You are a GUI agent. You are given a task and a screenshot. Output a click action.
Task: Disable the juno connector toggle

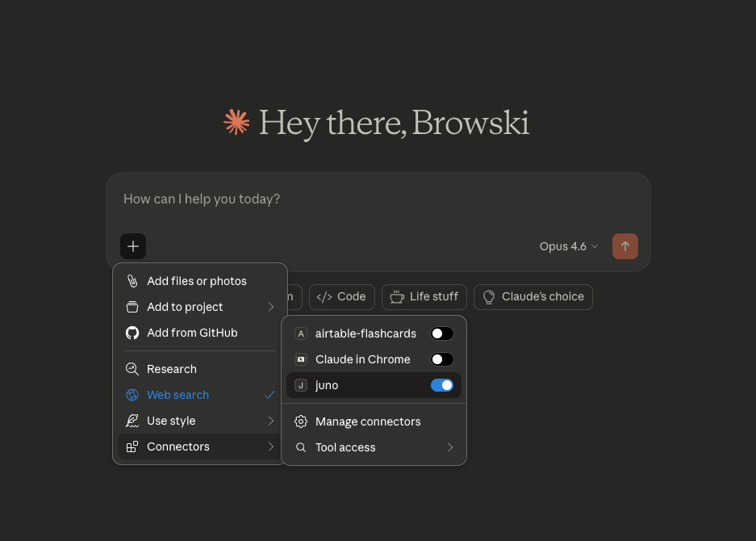[441, 385]
